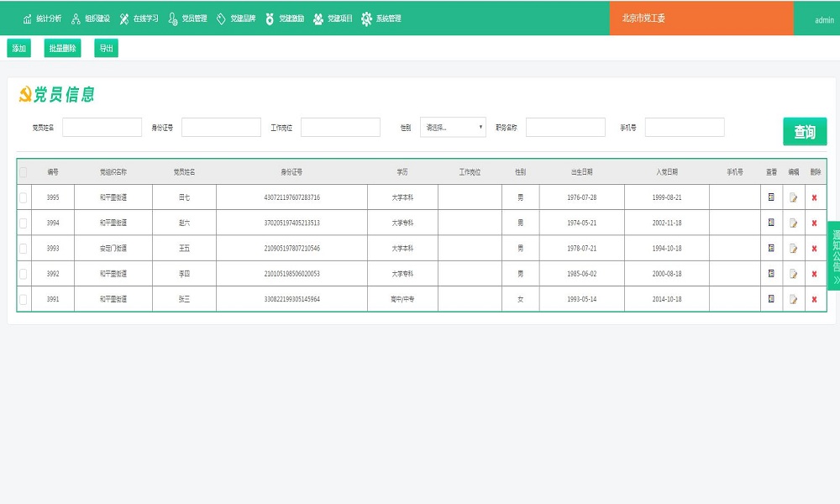840x504 pixels.
Task: Click the edit icon for row 3991
Action: 793,299
